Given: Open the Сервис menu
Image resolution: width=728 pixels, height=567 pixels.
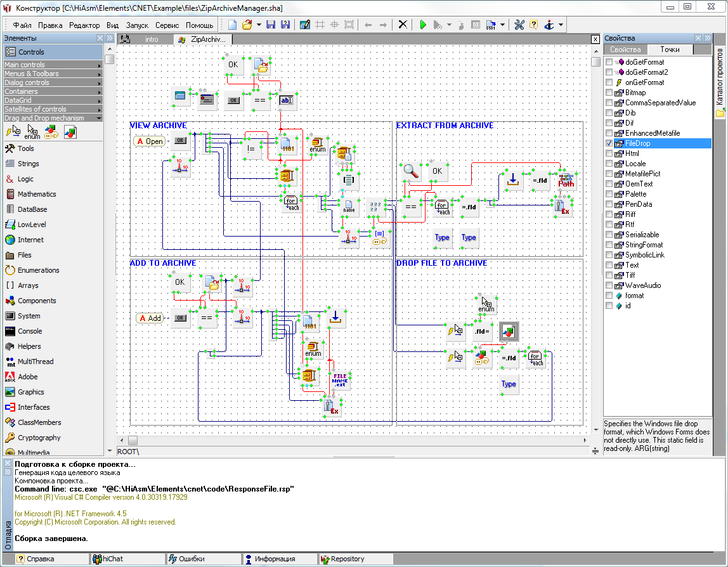Looking at the screenshot, I should [x=167, y=25].
